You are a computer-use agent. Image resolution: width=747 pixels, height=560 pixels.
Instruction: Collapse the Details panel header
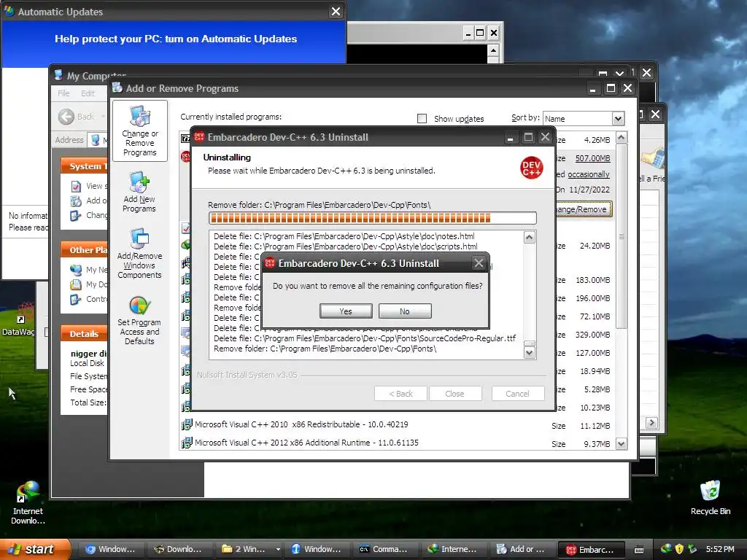pyautogui.click(x=85, y=334)
